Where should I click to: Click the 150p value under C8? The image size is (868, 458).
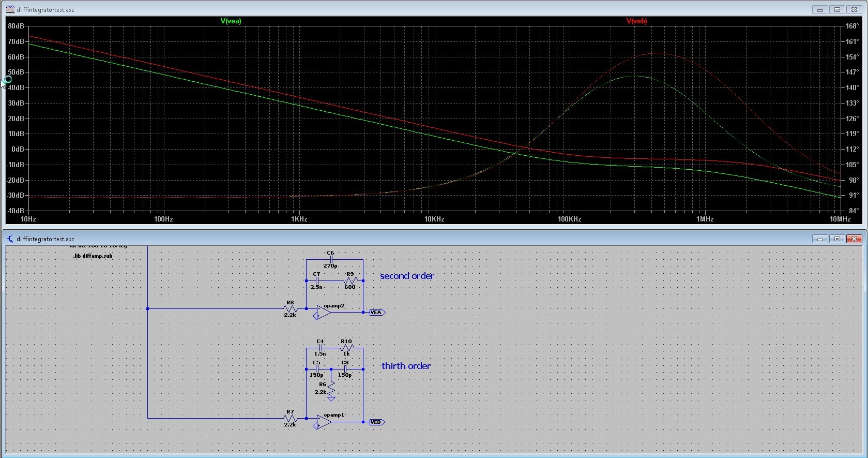[345, 375]
